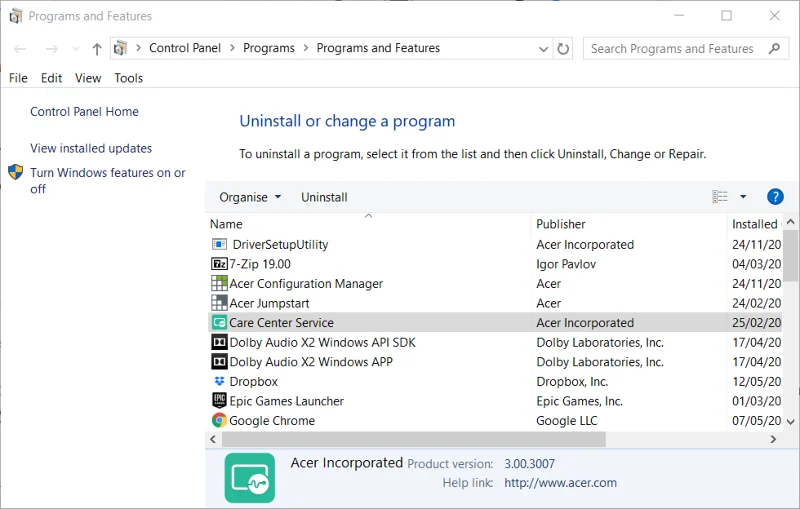Click publisher Google LLC cell

(x=566, y=421)
